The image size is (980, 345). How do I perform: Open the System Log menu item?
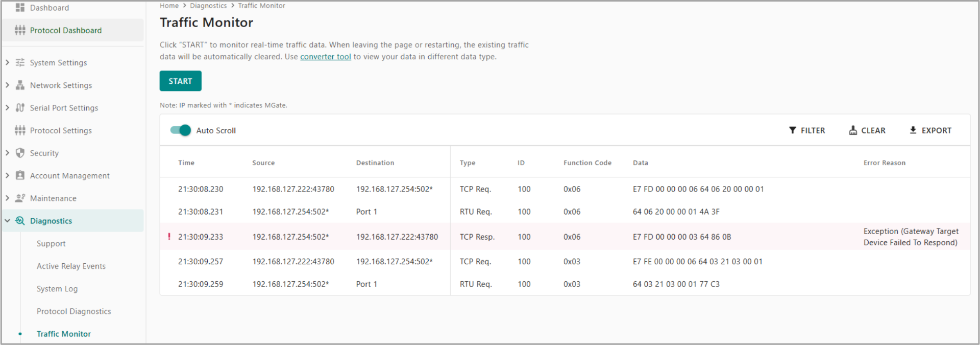pyautogui.click(x=57, y=289)
